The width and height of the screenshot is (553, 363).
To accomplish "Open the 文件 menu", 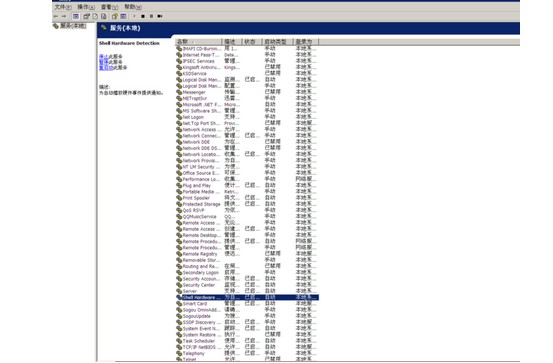I will [x=63, y=7].
